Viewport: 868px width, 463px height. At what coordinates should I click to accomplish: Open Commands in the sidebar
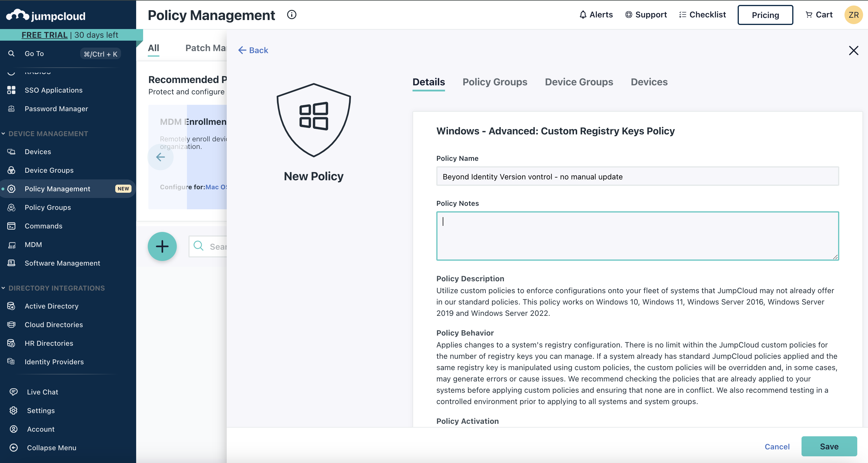coord(44,226)
